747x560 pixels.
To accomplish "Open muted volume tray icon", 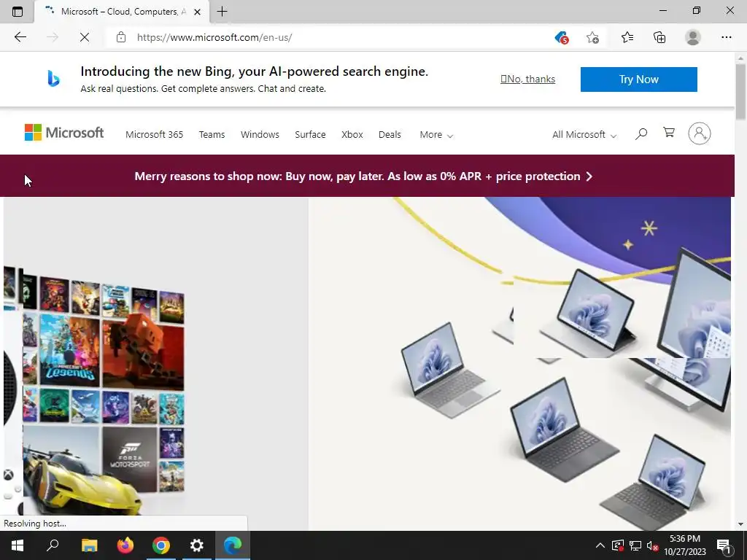I will pos(652,545).
